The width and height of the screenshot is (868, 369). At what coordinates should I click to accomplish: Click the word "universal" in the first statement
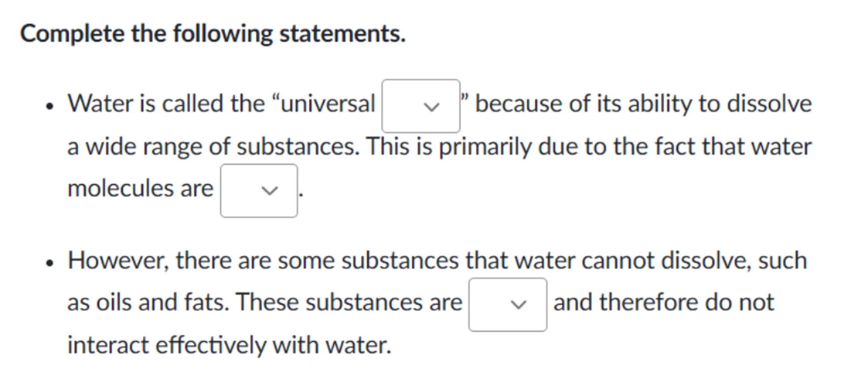pos(327,104)
